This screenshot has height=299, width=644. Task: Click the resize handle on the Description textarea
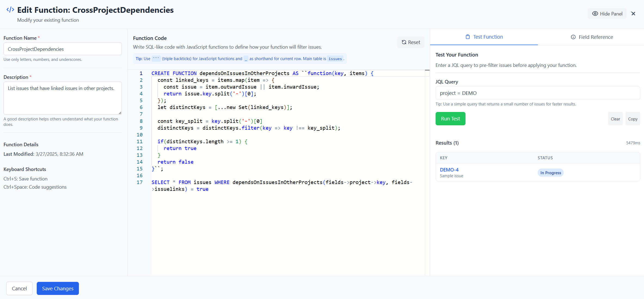(x=120, y=113)
